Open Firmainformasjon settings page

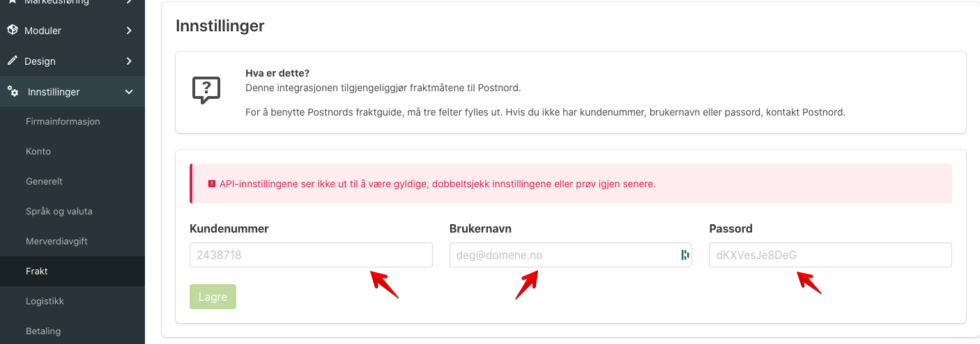tap(63, 121)
